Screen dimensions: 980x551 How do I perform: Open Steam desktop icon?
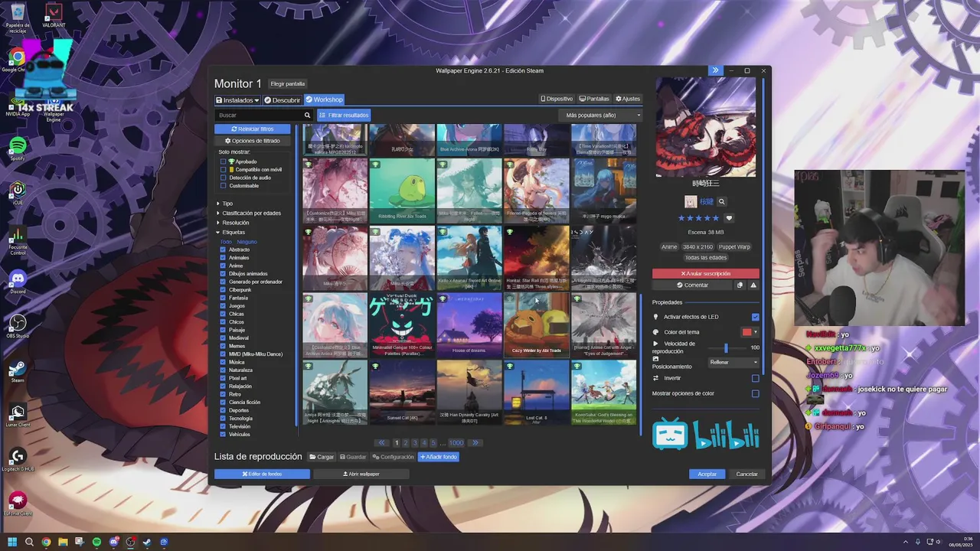point(17,370)
